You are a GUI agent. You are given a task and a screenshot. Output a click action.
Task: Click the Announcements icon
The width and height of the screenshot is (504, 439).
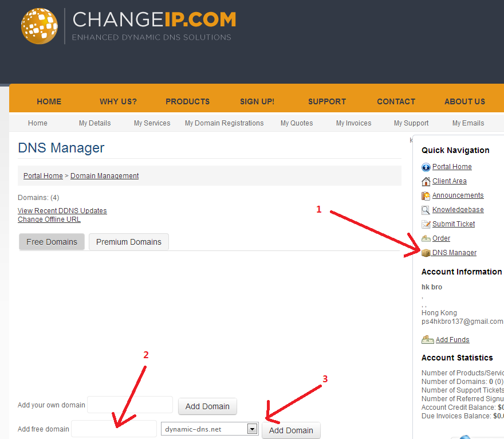point(426,195)
